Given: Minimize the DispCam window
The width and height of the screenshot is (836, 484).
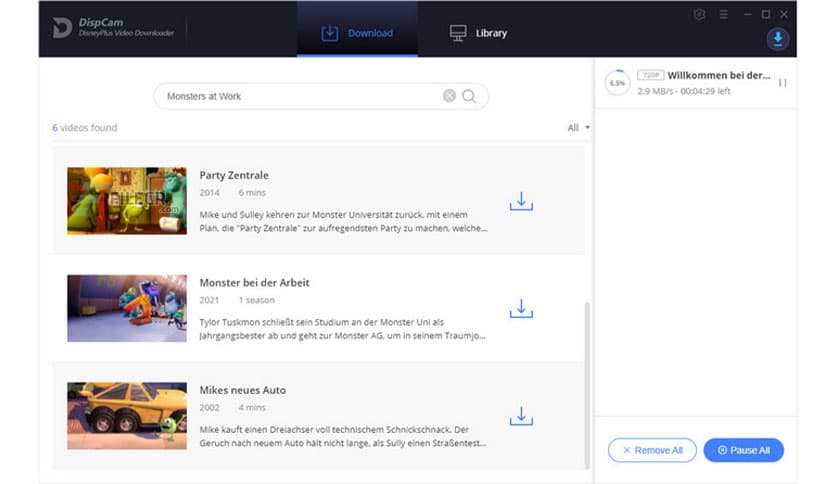Looking at the screenshot, I should pos(747,14).
